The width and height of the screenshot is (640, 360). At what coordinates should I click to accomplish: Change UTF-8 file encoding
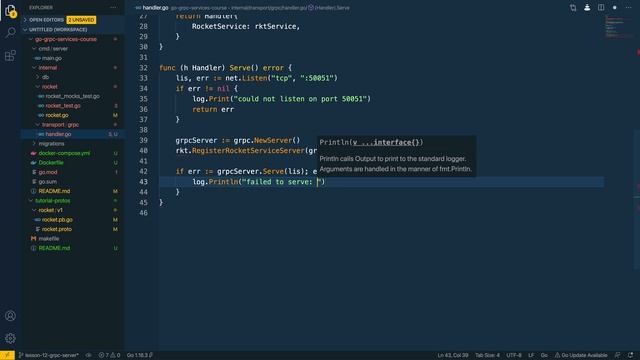click(x=513, y=355)
